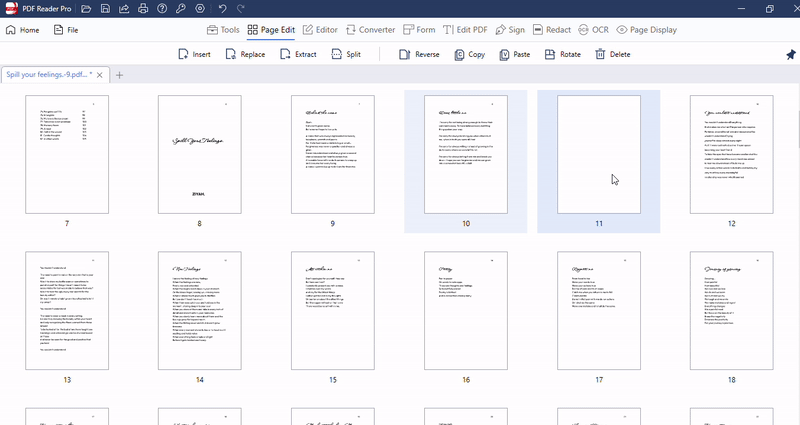Select page 18 thumbnail
This screenshot has height=425, width=800.
click(732, 310)
